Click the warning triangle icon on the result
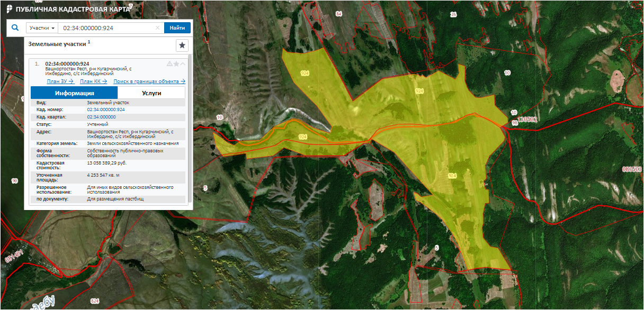 pyautogui.click(x=169, y=63)
